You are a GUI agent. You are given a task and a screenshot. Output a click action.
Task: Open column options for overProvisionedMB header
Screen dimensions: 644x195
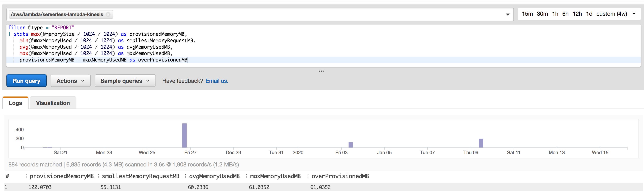coord(308,176)
